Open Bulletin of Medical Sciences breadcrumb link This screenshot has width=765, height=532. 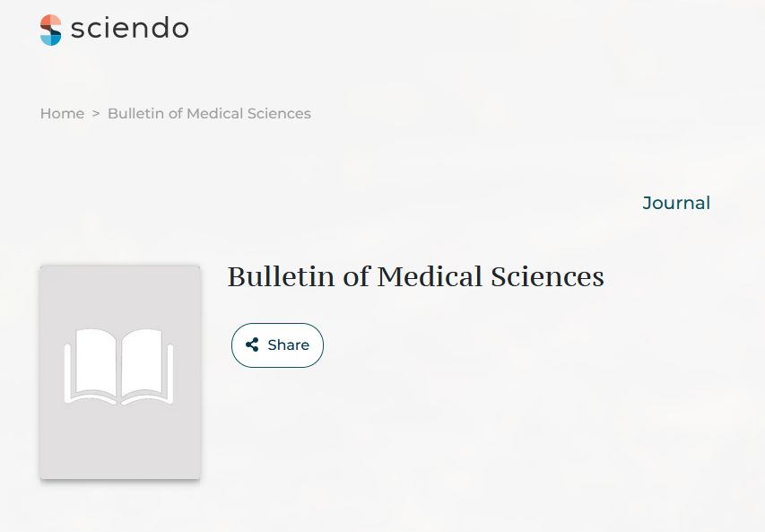click(209, 114)
